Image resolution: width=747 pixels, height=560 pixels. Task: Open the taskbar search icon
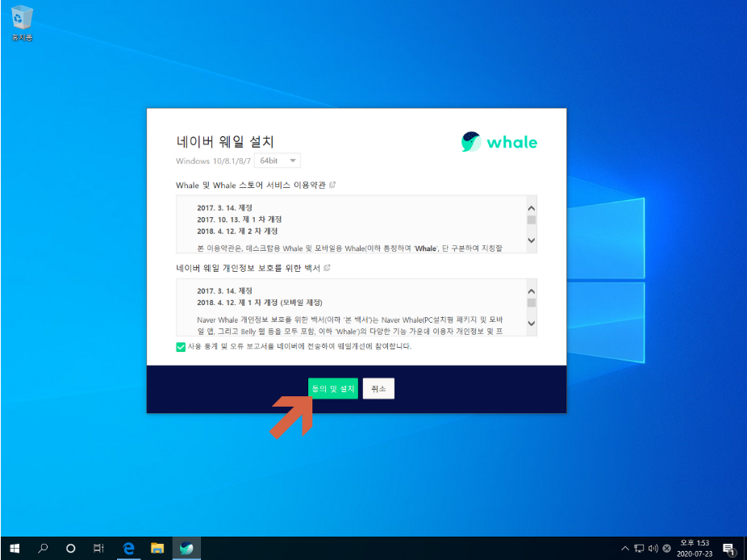(43, 548)
